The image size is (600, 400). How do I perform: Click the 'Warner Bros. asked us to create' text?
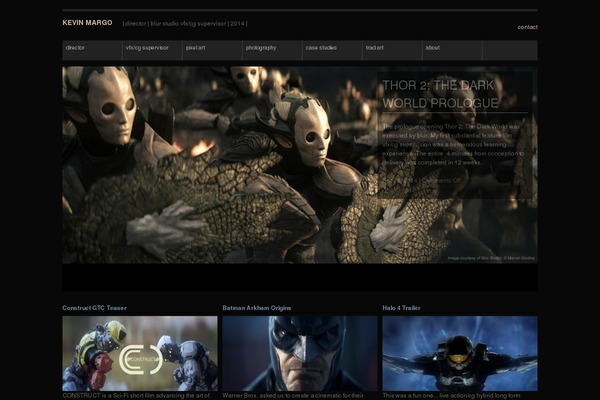pyautogui.click(x=293, y=396)
